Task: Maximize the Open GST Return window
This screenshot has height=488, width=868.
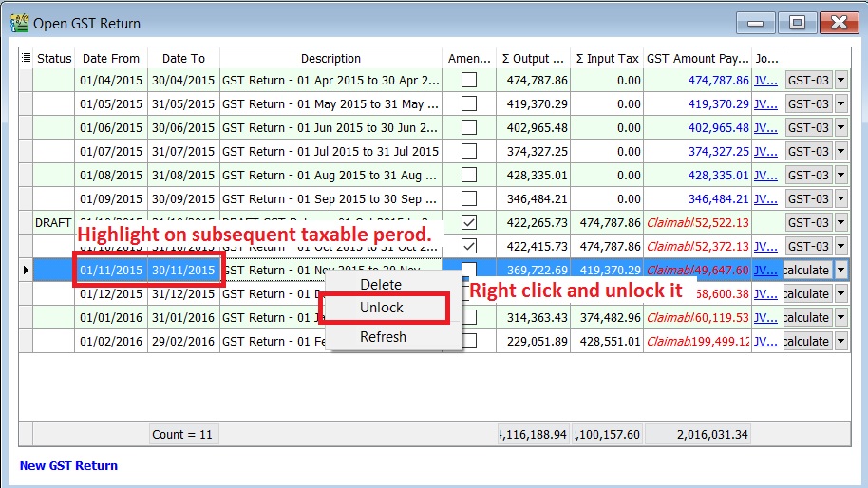Action: 797,23
